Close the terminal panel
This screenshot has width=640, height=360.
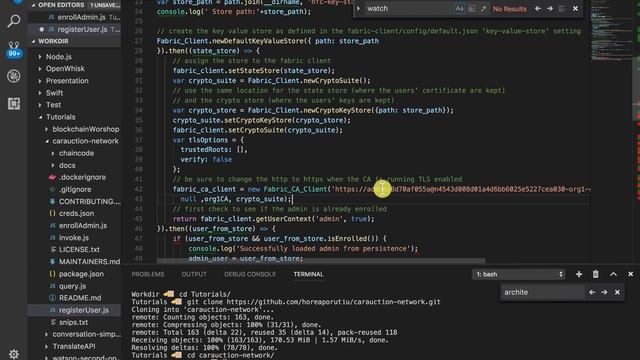631,274
